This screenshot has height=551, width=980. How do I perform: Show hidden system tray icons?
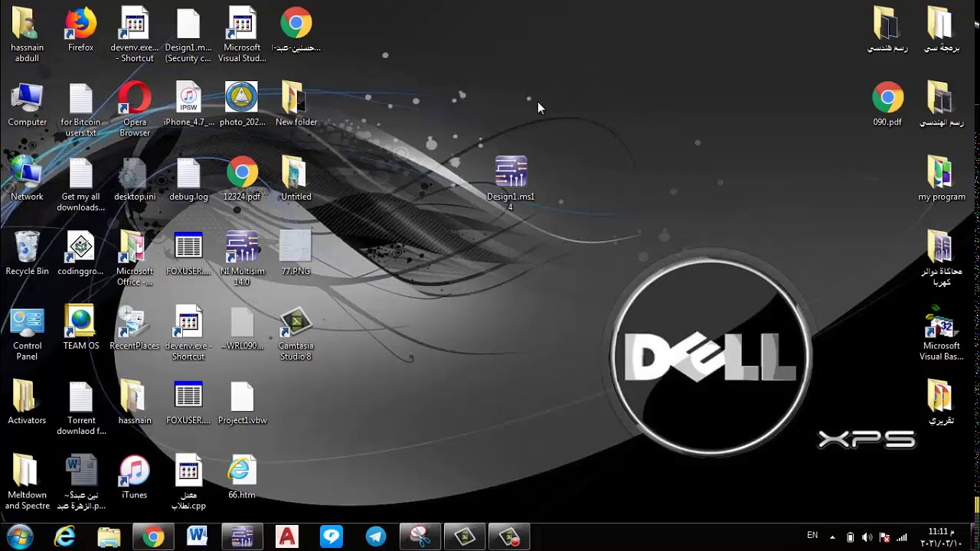[833, 537]
